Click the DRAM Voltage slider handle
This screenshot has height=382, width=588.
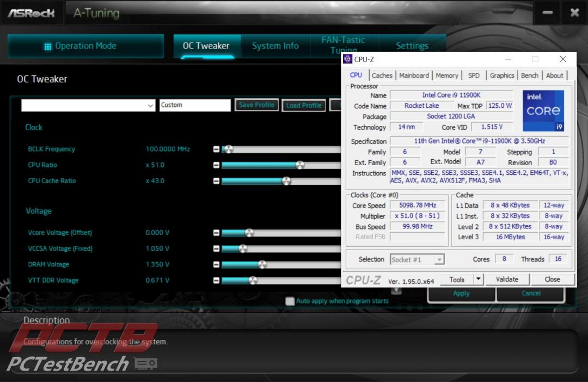262,265
